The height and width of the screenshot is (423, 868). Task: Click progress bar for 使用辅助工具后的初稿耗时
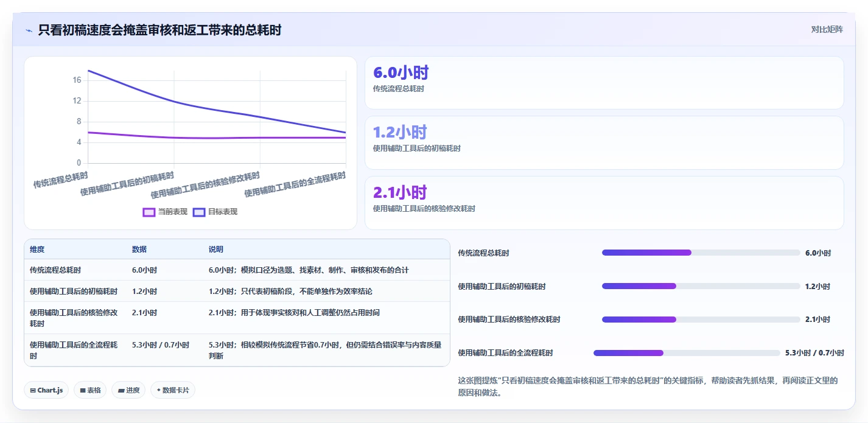pos(701,286)
